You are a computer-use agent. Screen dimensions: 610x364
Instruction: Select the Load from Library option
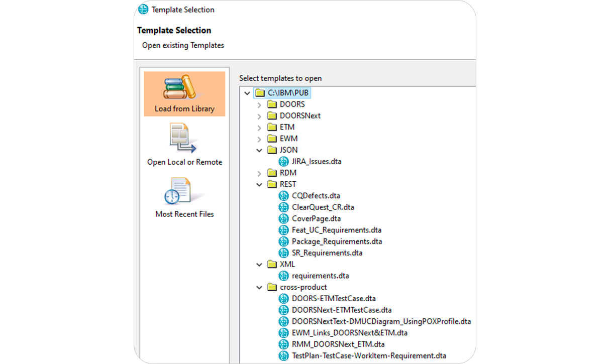tap(184, 93)
